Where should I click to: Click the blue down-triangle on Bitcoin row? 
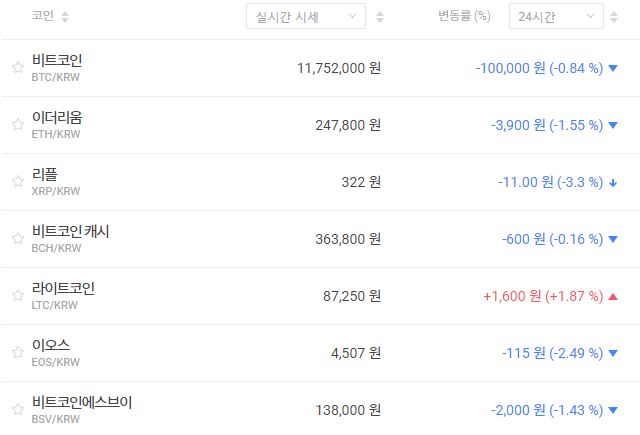point(613,68)
